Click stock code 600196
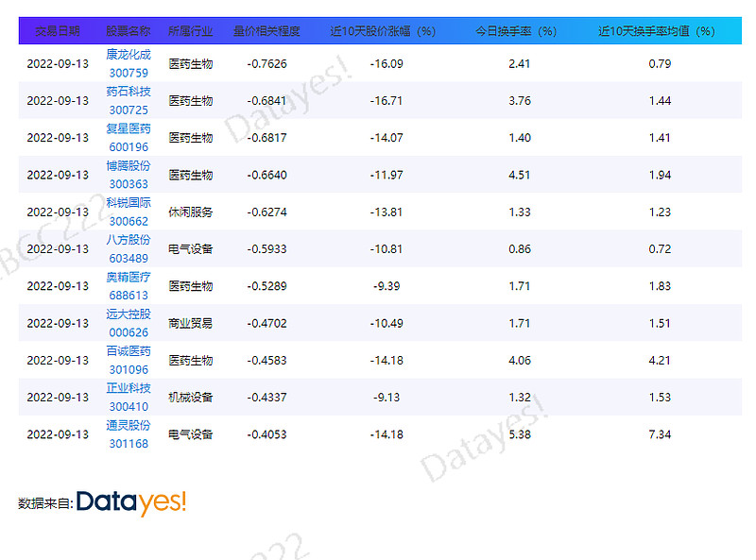This screenshot has height=560, width=756. click(129, 147)
